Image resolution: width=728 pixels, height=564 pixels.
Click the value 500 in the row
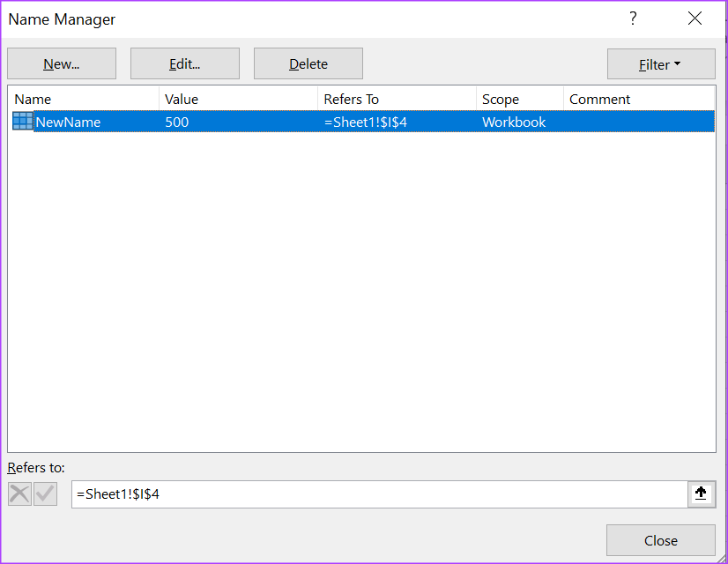pyautogui.click(x=177, y=122)
